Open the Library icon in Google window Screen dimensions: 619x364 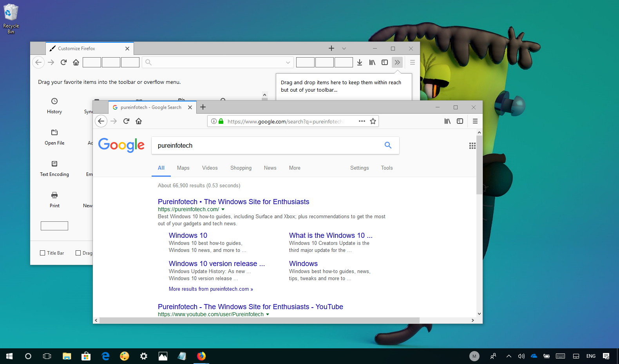pos(447,121)
